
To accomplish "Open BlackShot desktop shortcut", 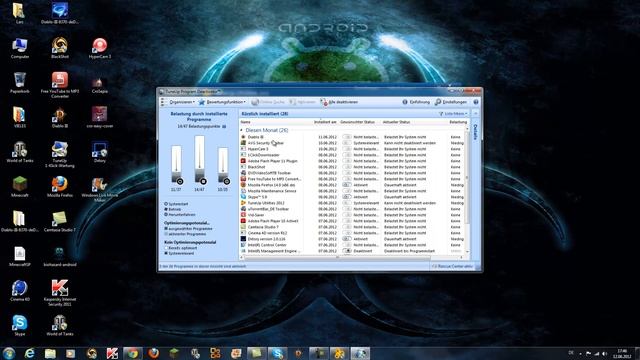I will (x=60, y=48).
